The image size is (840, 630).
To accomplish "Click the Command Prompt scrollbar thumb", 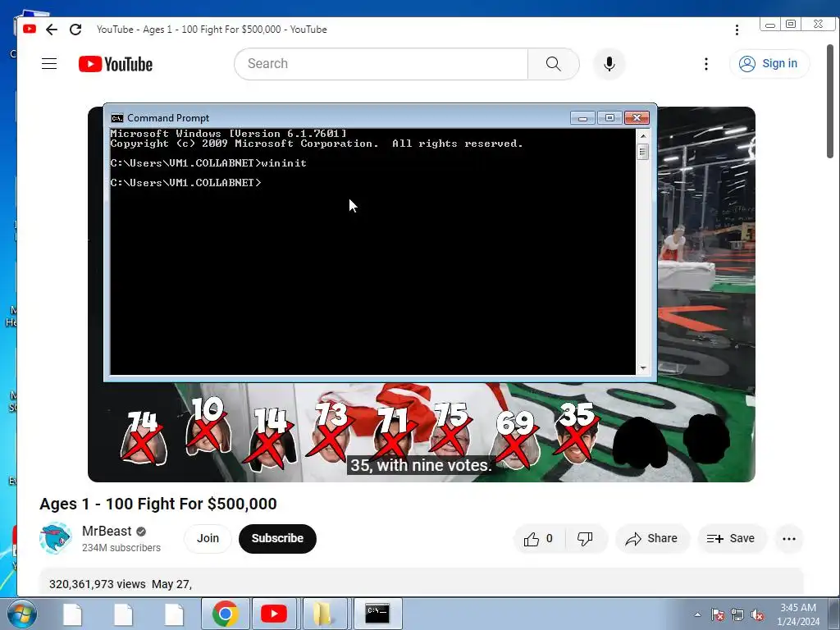I will pos(643,152).
